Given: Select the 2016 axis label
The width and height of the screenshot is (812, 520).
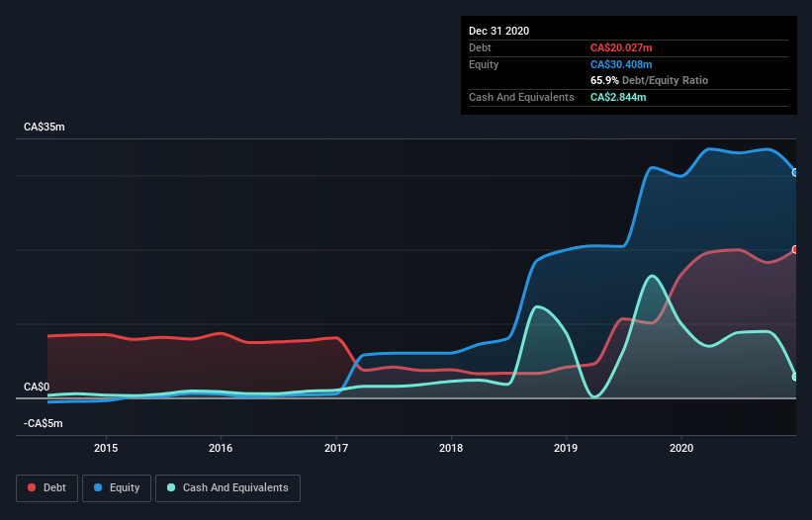Looking at the screenshot, I should 221,448.
